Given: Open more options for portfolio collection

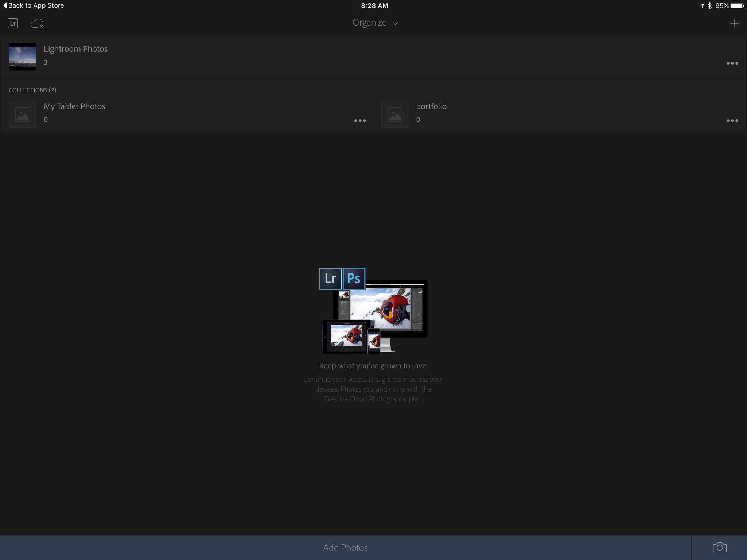Looking at the screenshot, I should [732, 120].
